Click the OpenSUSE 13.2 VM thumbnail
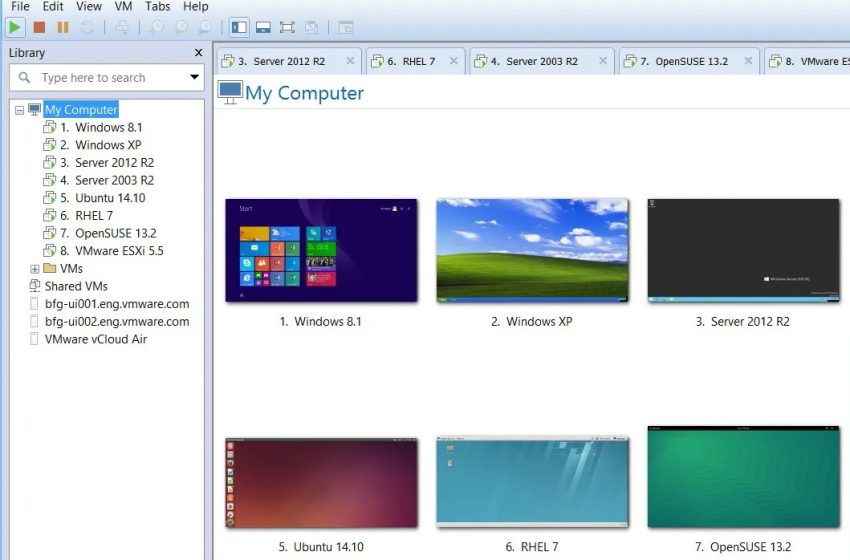This screenshot has height=560, width=850. [x=743, y=477]
